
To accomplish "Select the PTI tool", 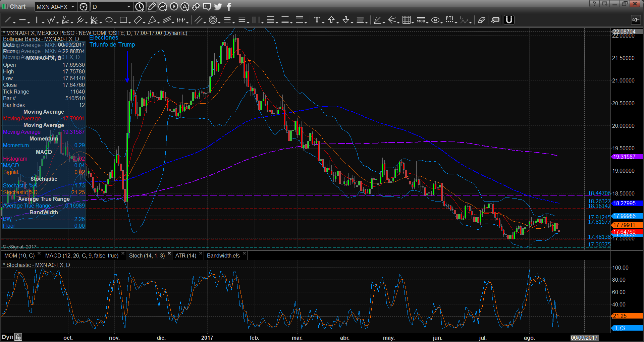I will click(x=449, y=20).
